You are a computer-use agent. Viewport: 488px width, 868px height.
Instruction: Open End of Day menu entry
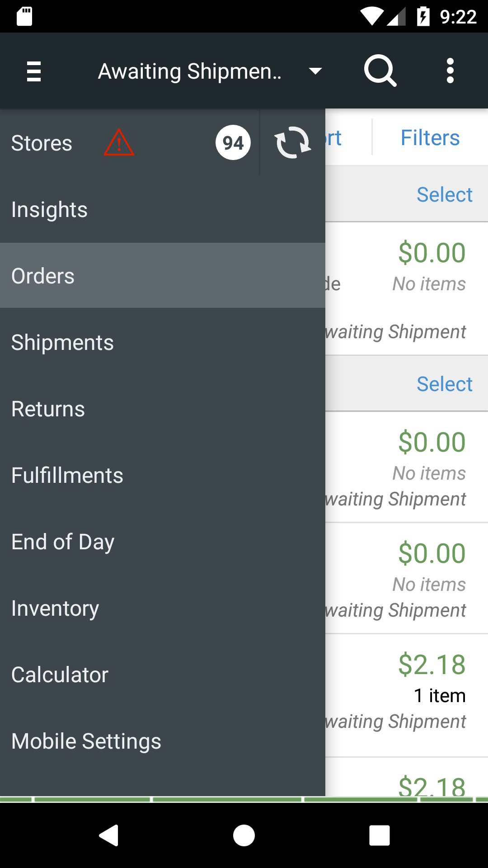(x=63, y=542)
